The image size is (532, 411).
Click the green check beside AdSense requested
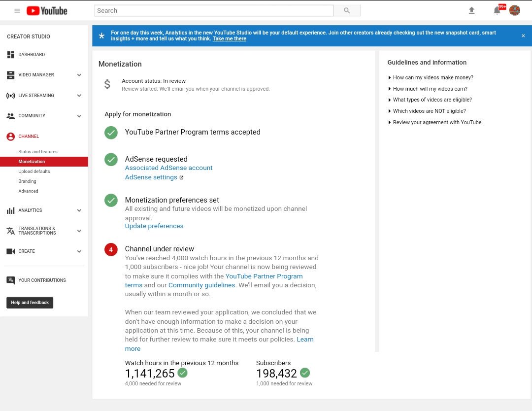pos(111,160)
